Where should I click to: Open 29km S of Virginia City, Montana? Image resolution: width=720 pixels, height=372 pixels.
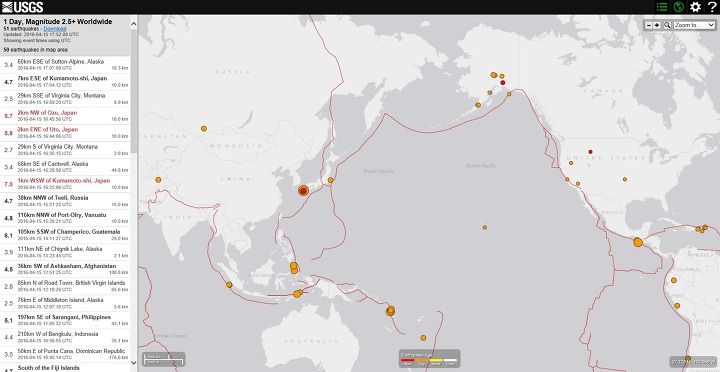[x=65, y=150]
